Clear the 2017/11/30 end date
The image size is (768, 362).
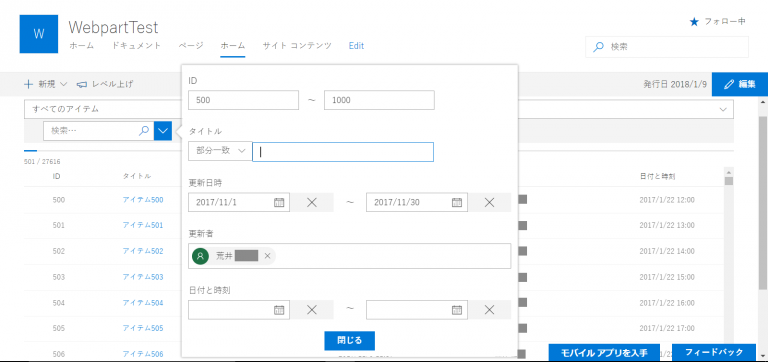coord(489,202)
